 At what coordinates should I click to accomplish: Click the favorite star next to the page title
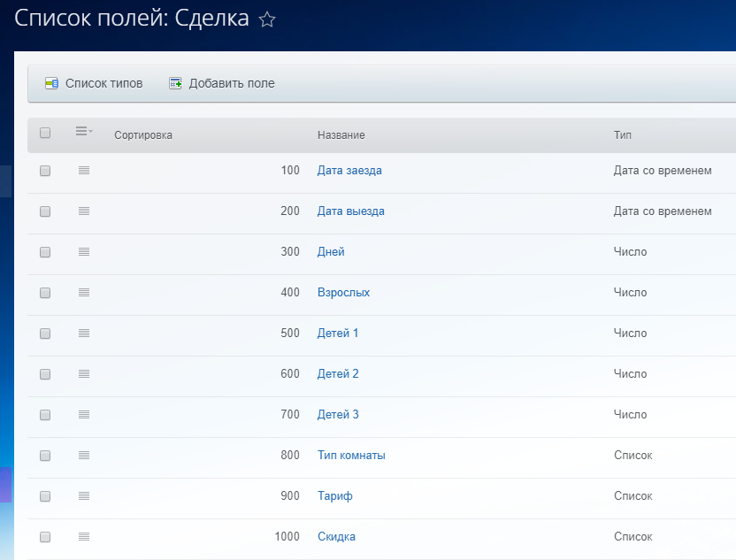(x=267, y=19)
